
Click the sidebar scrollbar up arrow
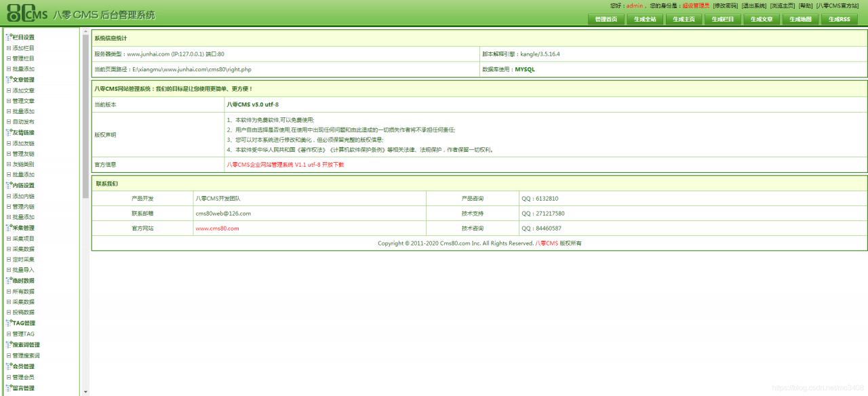click(x=85, y=31)
